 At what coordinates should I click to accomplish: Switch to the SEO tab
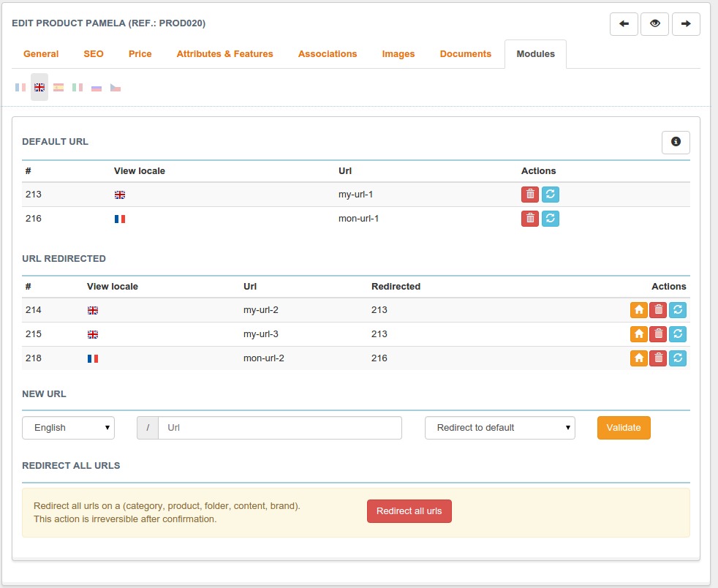[x=94, y=54]
